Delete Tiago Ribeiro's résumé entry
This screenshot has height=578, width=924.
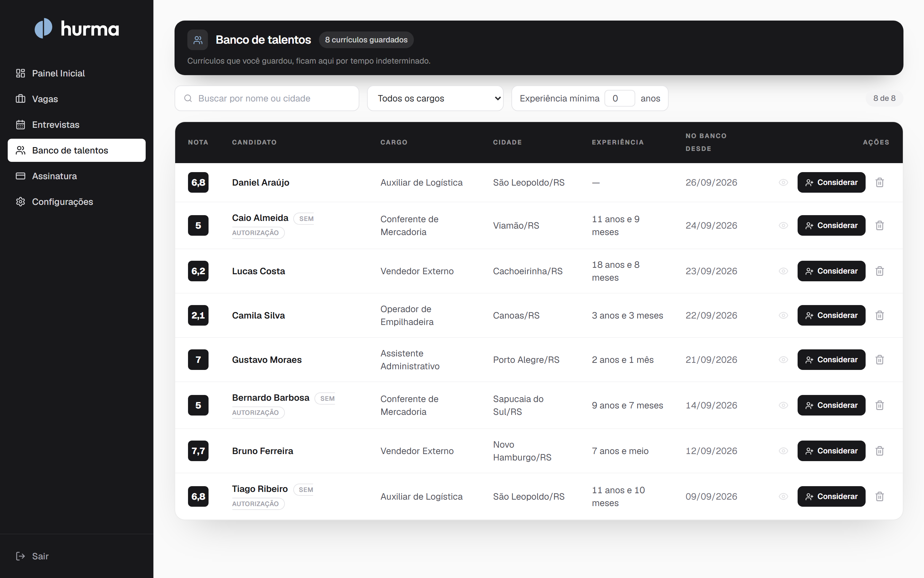(879, 496)
